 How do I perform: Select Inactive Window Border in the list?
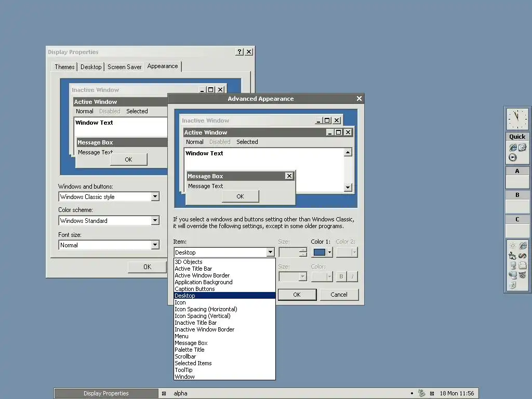(x=224, y=329)
